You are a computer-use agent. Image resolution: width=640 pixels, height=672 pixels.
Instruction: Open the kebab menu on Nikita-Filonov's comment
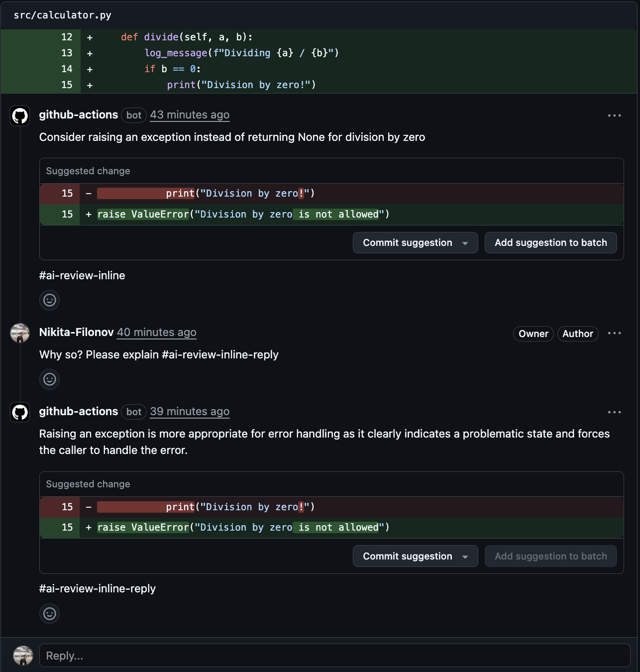click(615, 333)
